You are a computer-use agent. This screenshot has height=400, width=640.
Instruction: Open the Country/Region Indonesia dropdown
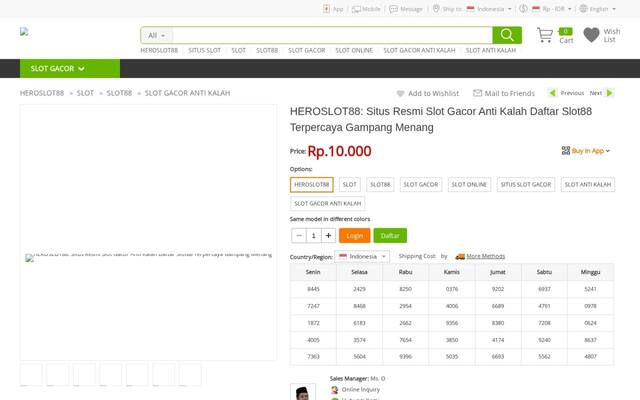coord(362,256)
